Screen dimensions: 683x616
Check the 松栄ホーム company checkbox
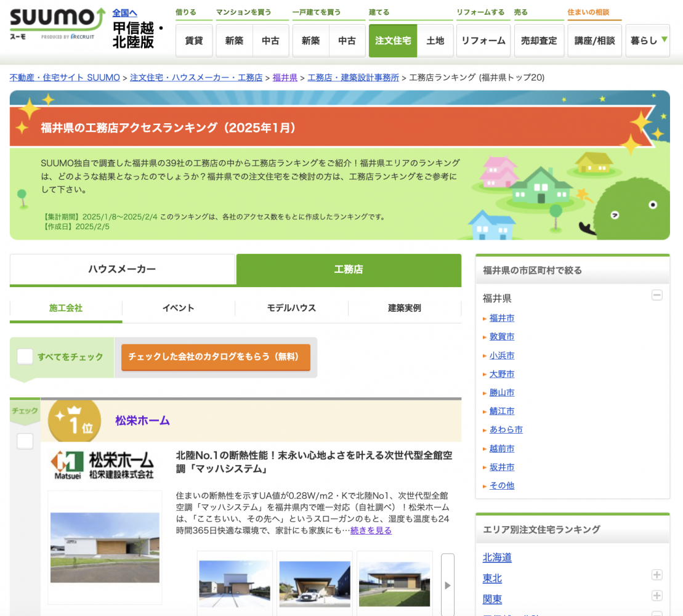25,441
